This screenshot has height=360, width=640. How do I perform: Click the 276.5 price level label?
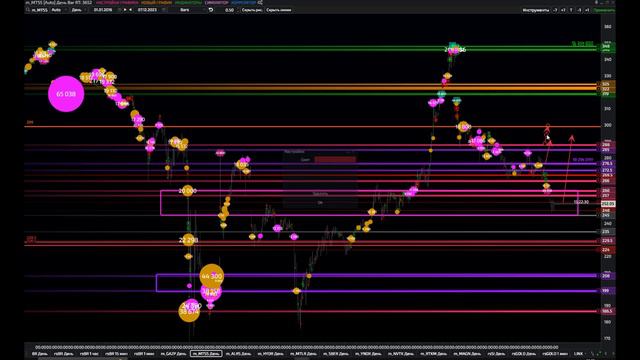(607, 164)
